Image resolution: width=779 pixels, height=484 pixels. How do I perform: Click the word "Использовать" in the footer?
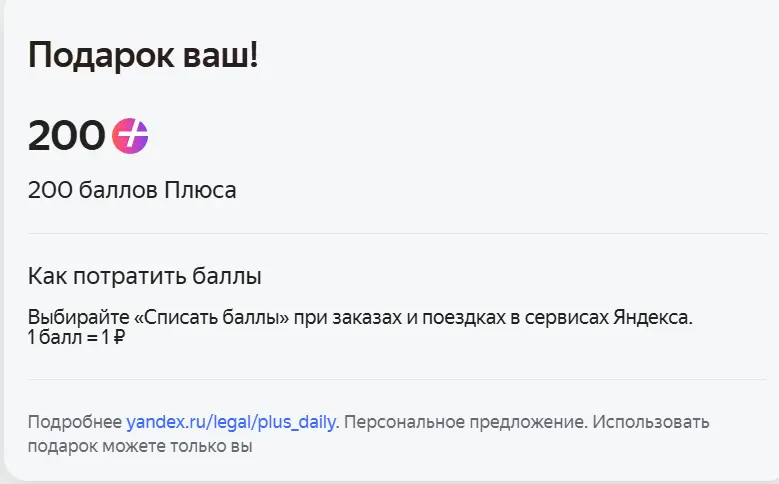[651, 422]
